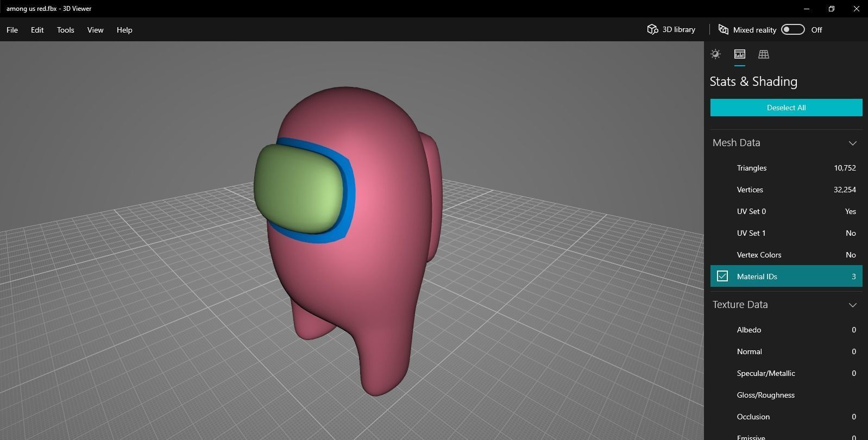The width and height of the screenshot is (868, 440).
Task: Select the UV Set 1 row
Action: [786, 233]
